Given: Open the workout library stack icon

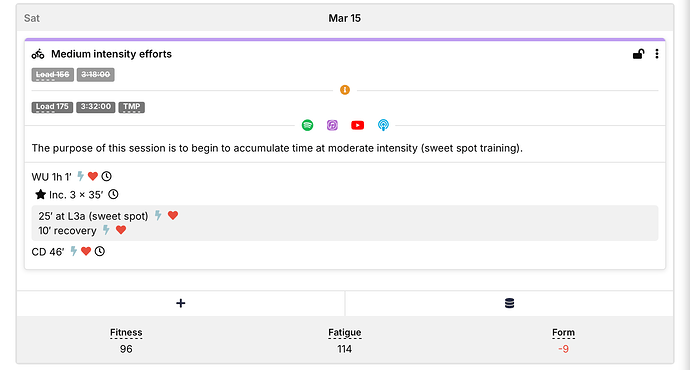Looking at the screenshot, I should pos(509,303).
